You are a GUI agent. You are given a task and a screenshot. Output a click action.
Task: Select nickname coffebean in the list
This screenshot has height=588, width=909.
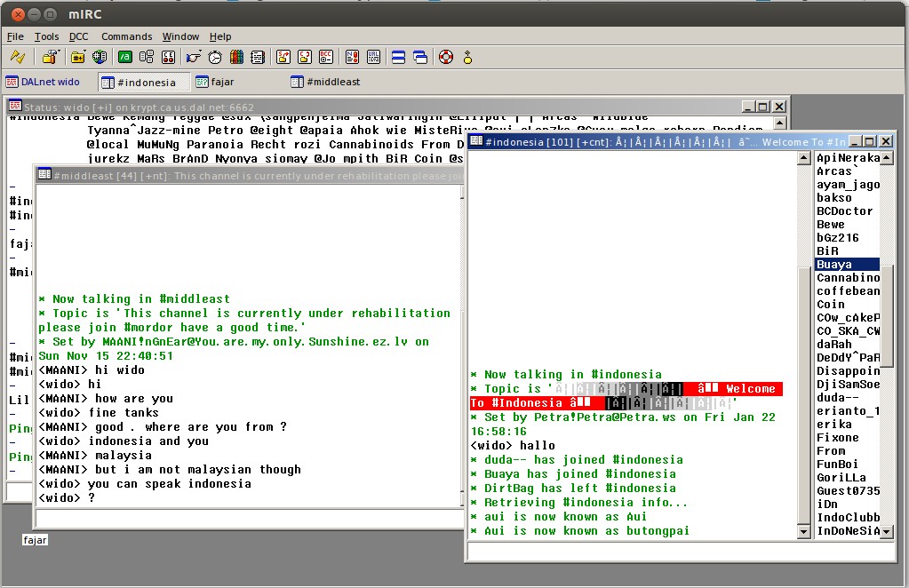tap(848, 290)
